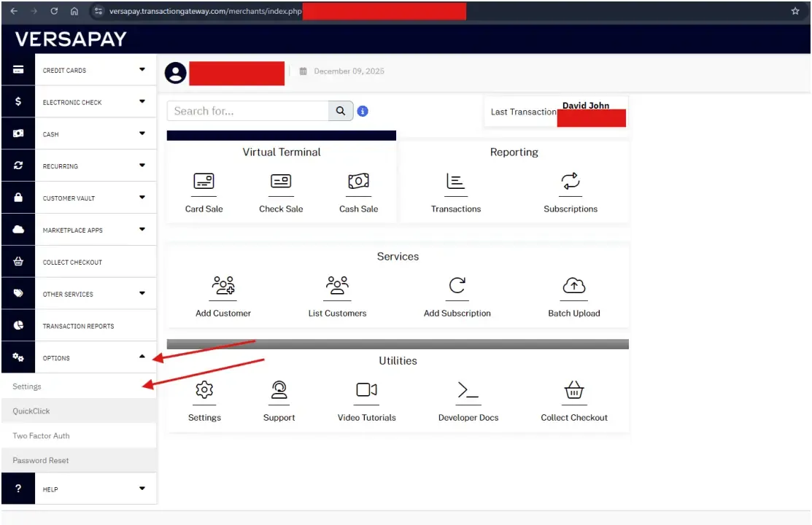This screenshot has width=812, height=525.
Task: Open the Add Subscription icon
Action: pos(457,287)
